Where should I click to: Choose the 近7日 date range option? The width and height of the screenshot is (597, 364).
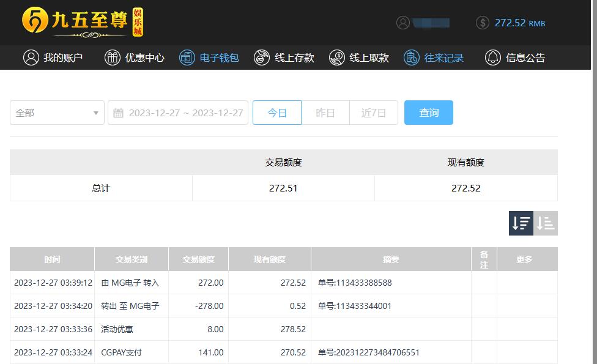(373, 113)
